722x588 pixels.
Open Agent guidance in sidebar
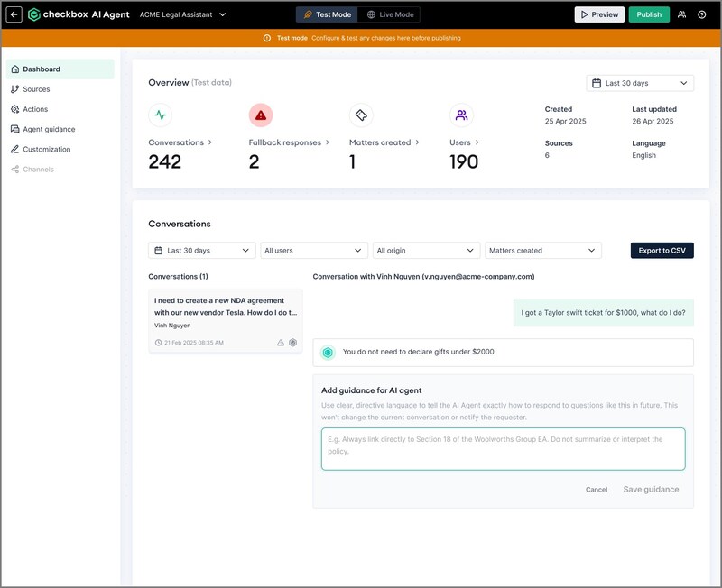click(x=60, y=129)
